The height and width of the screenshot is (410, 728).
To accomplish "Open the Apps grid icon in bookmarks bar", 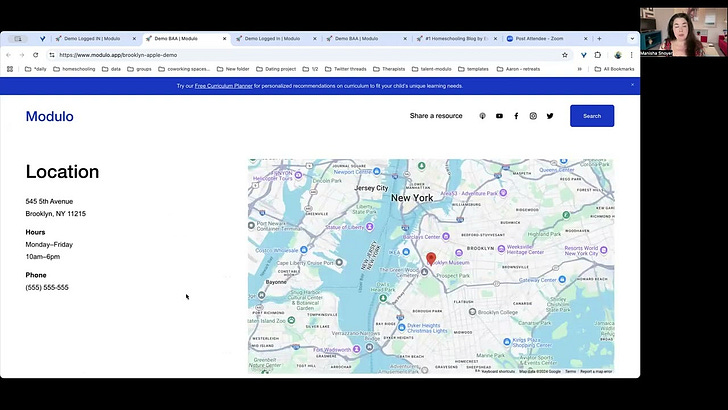I will (x=10, y=69).
